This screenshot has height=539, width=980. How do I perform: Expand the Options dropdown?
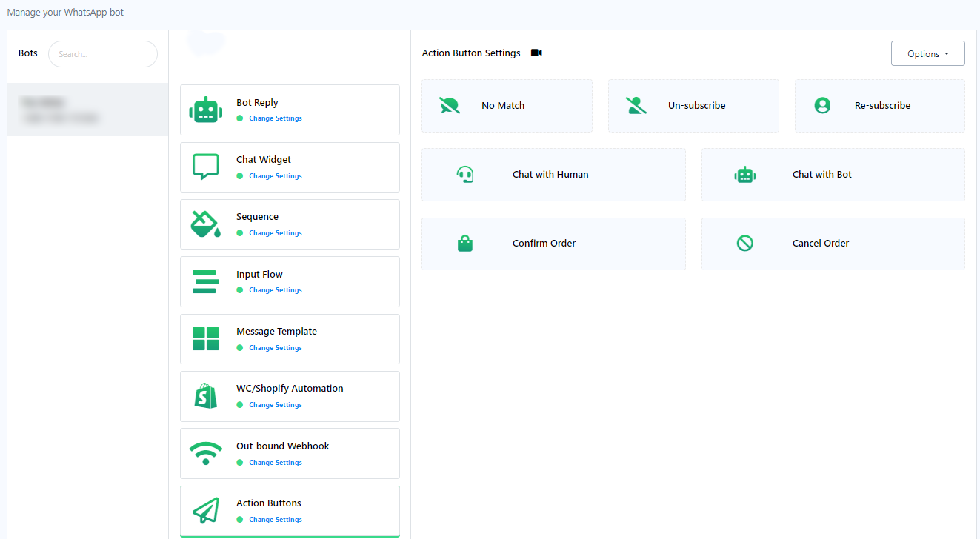click(x=927, y=54)
